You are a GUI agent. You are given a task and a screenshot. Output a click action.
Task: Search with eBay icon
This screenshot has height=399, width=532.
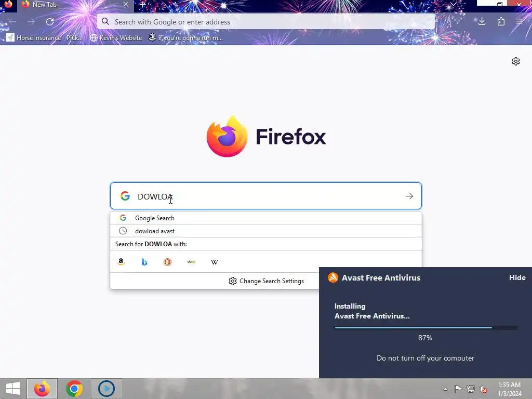coord(191,262)
